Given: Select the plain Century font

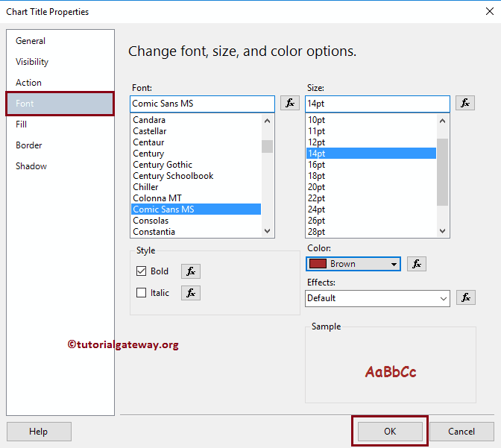Looking at the screenshot, I should click(x=196, y=154).
